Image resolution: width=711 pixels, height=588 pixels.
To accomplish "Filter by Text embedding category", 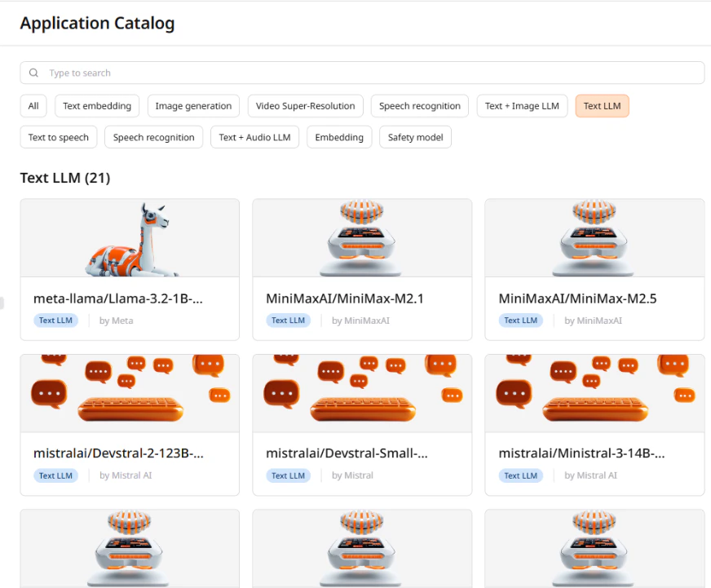I will [x=97, y=106].
